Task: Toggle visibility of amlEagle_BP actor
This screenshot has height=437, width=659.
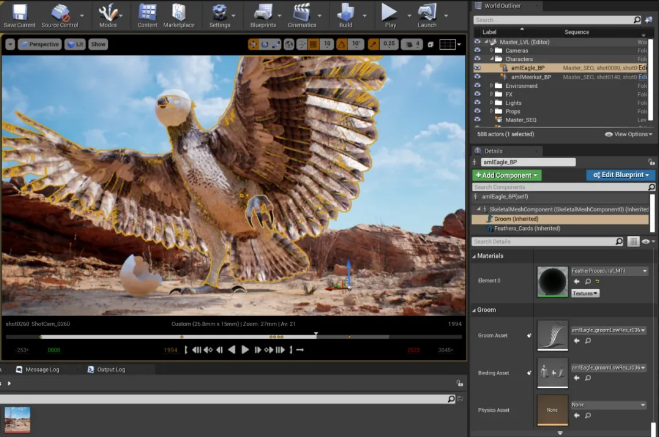Action: coord(477,68)
